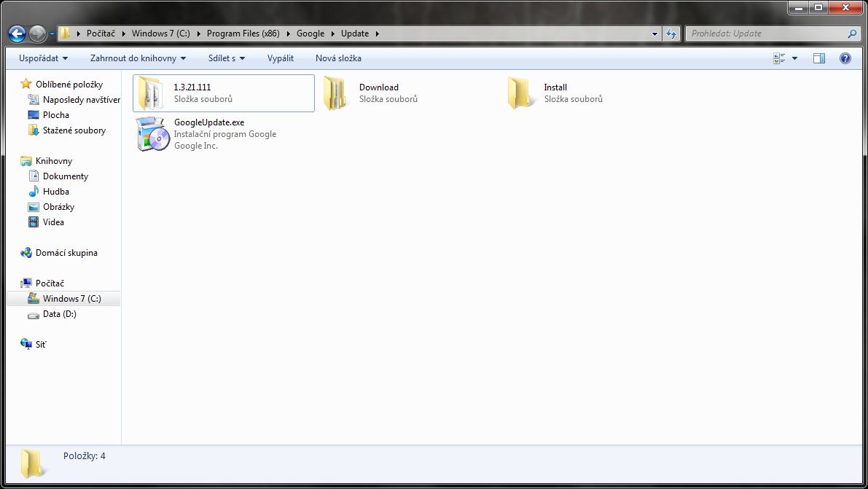
Task: Click the Hudba music note icon
Action: [34, 191]
